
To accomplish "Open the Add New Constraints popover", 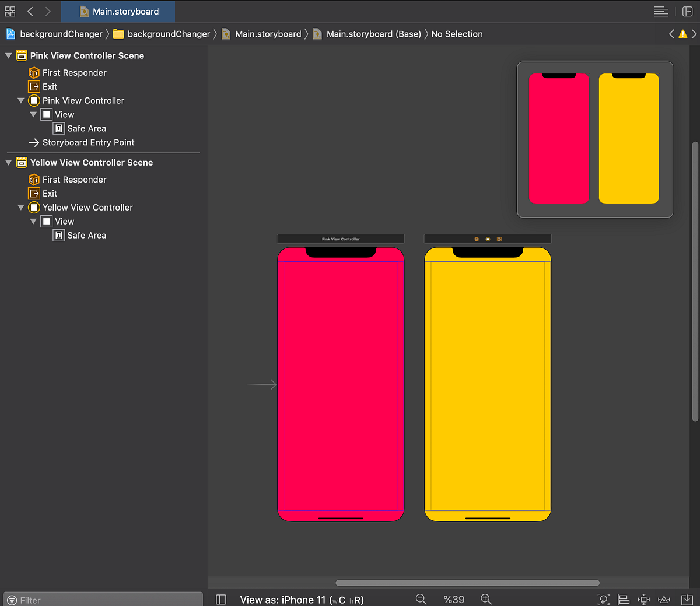I will pos(643,599).
